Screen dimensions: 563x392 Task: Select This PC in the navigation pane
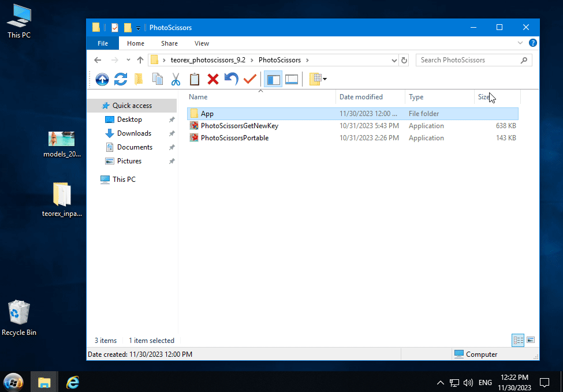[124, 180]
